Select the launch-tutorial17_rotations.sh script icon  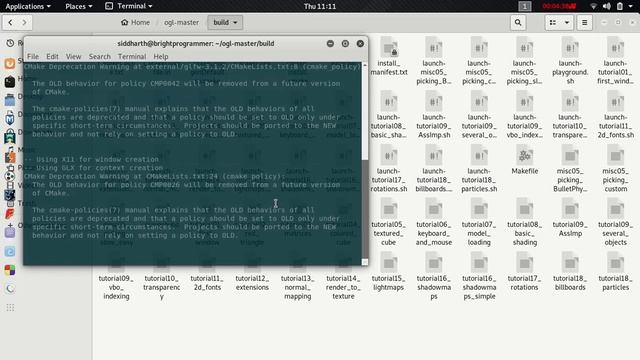(x=389, y=155)
